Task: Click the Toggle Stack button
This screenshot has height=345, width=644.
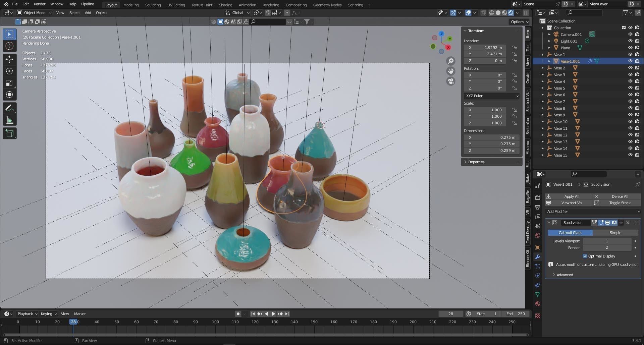Action: pyautogui.click(x=617, y=203)
